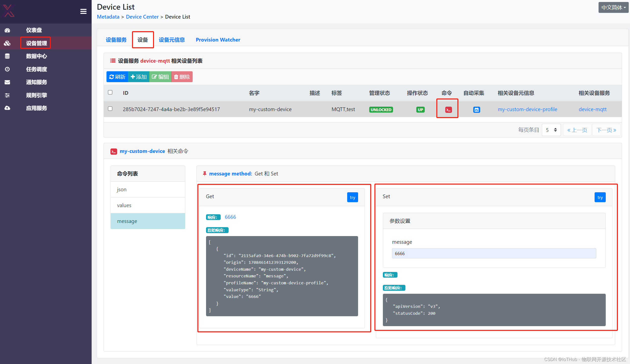Click the 编辑 edit button

coord(160,77)
